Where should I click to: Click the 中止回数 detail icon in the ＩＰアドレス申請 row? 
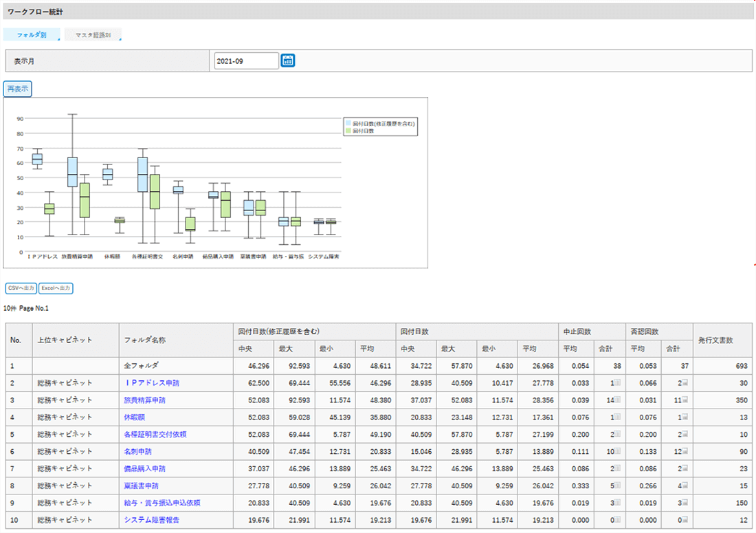(x=618, y=383)
